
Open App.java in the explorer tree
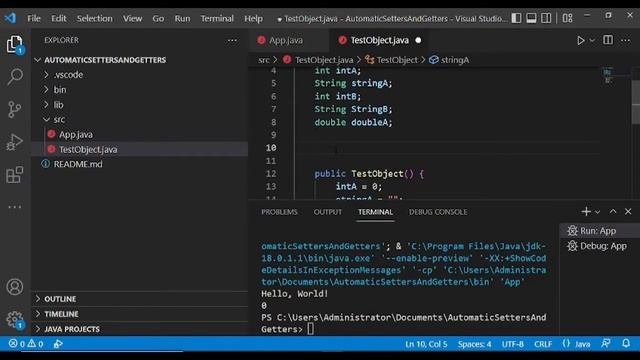140,134
